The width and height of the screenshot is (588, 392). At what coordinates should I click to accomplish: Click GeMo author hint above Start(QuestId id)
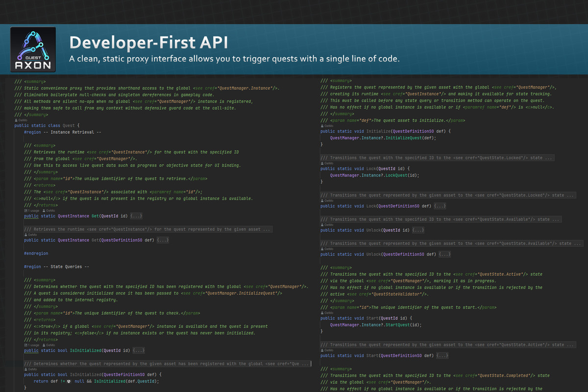[327, 313]
